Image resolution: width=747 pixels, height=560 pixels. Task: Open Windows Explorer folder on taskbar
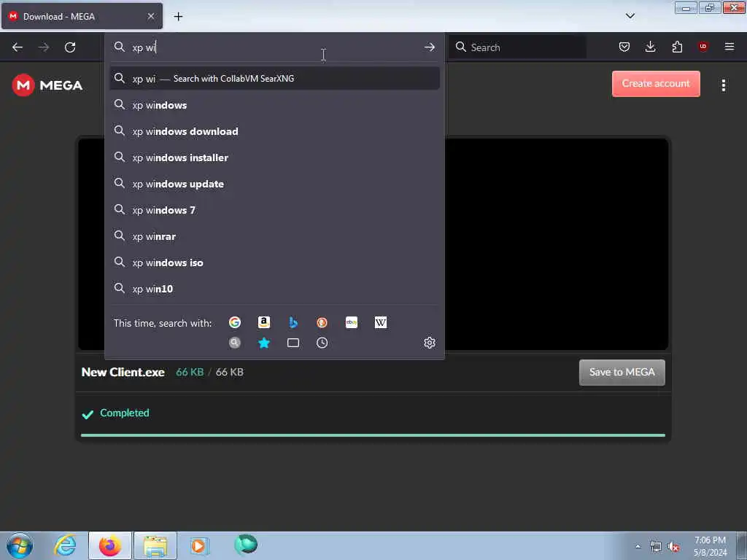[155, 545]
